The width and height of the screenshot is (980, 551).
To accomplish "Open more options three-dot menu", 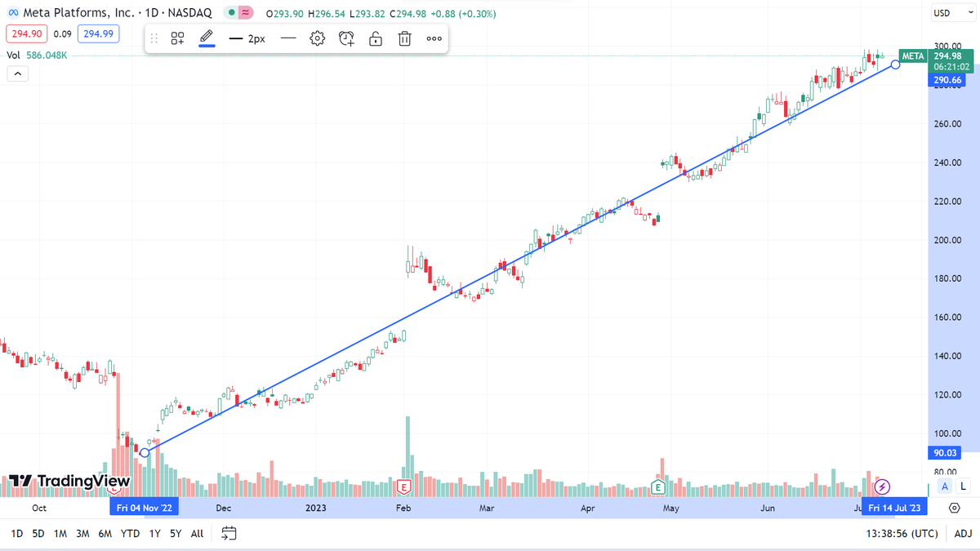I will pyautogui.click(x=434, y=38).
